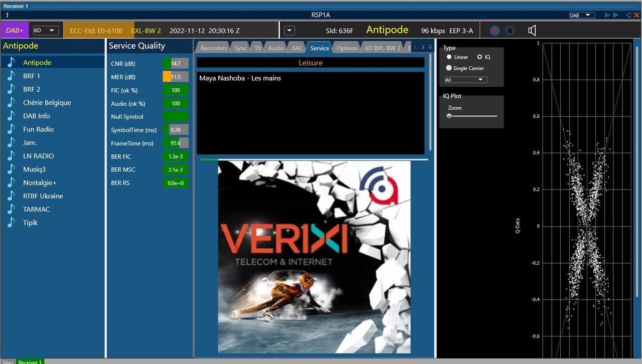Click the music note icon beside Fun Radio

click(11, 129)
